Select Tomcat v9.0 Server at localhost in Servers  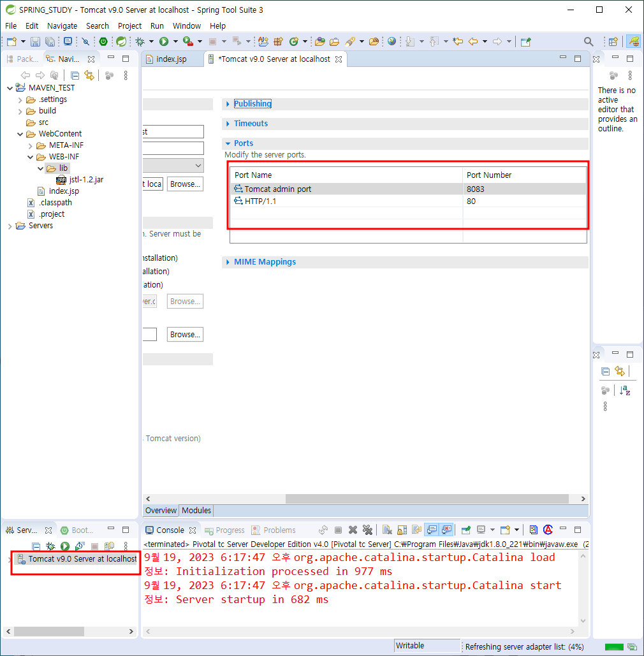(77, 559)
